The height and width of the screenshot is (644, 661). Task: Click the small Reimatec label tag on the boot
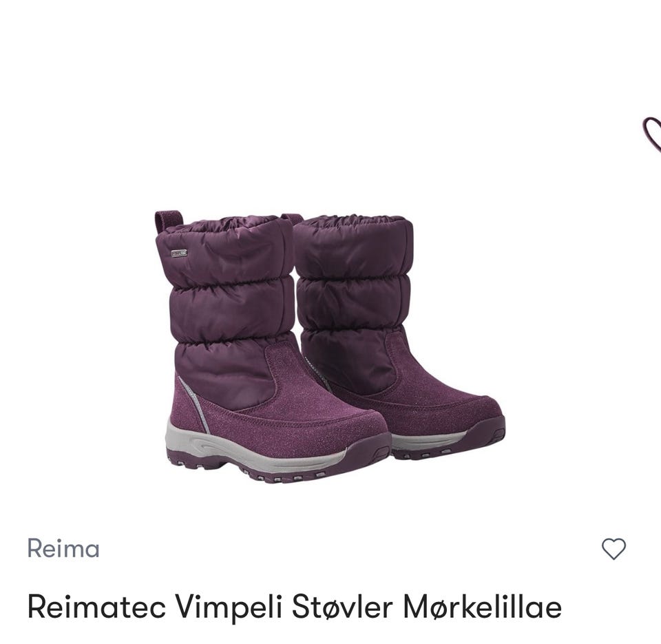point(179,253)
